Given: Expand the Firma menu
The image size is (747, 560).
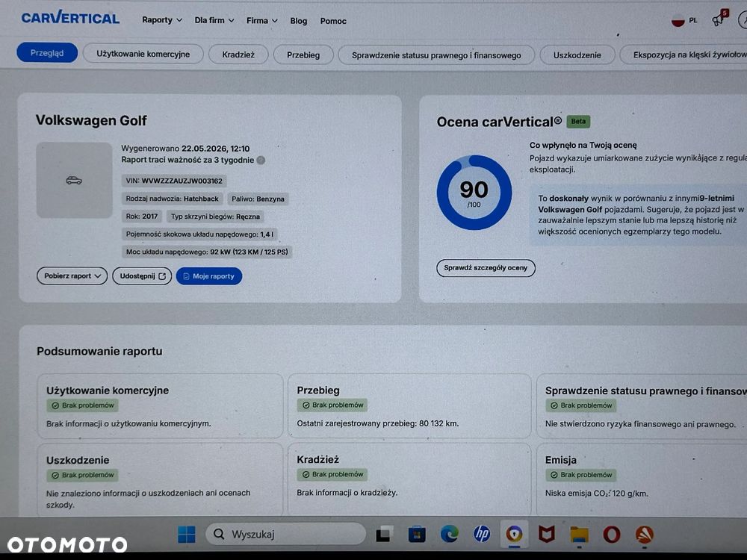Looking at the screenshot, I should tap(262, 20).
